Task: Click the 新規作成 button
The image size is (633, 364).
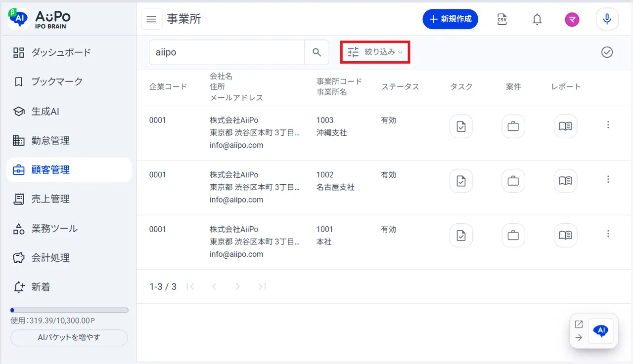Action: pos(450,19)
